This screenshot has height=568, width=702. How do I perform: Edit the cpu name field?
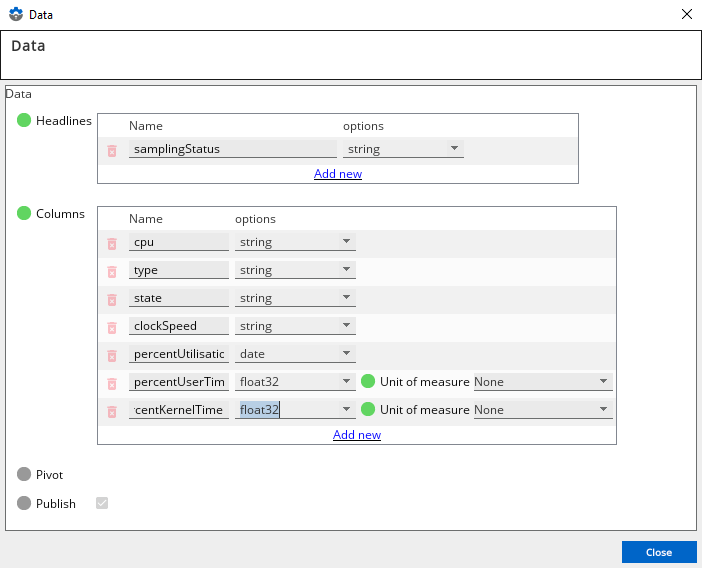pyautogui.click(x=179, y=242)
